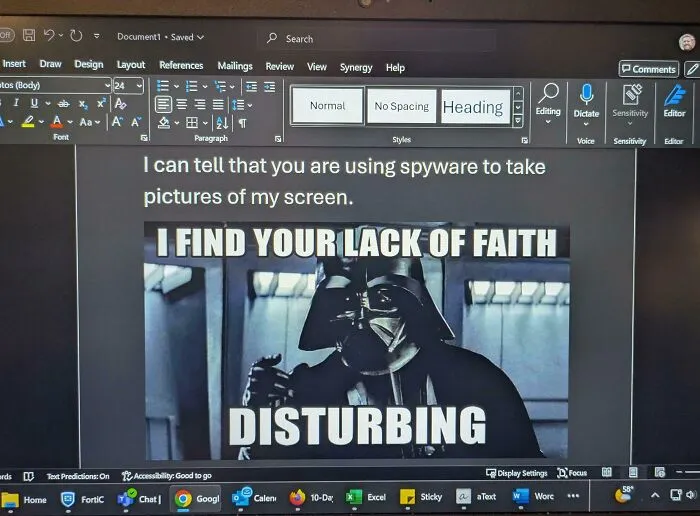Screen dimensions: 700x516
Task: Align text right
Action: (200, 104)
